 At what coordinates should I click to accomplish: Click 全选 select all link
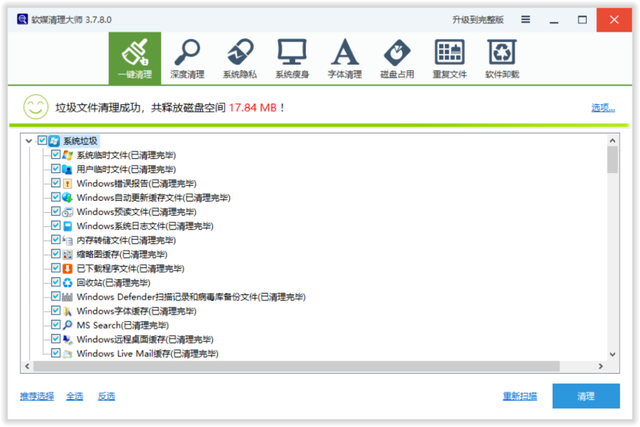[75, 396]
